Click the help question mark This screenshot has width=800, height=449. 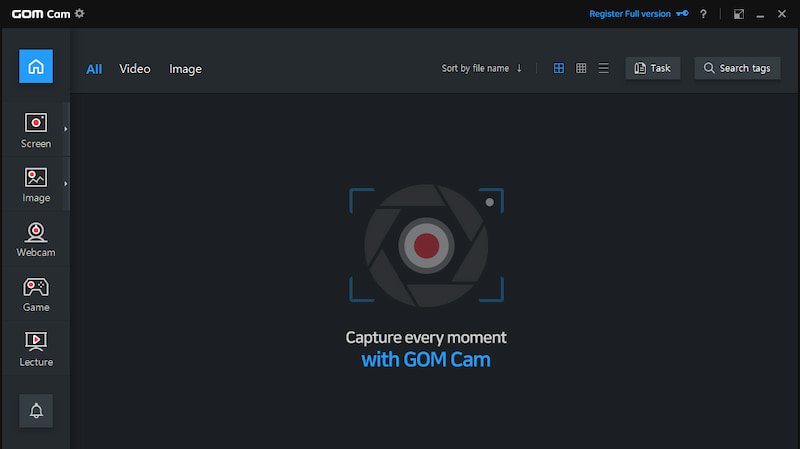click(703, 14)
